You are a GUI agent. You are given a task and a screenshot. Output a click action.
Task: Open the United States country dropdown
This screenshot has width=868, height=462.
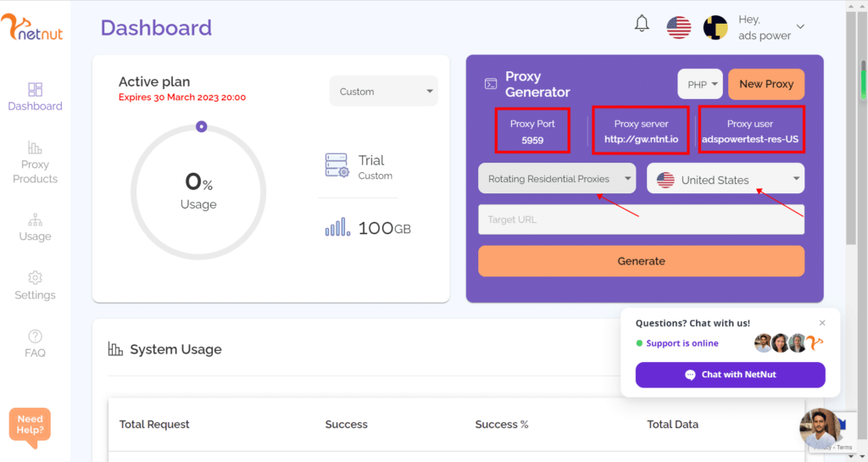(726, 179)
